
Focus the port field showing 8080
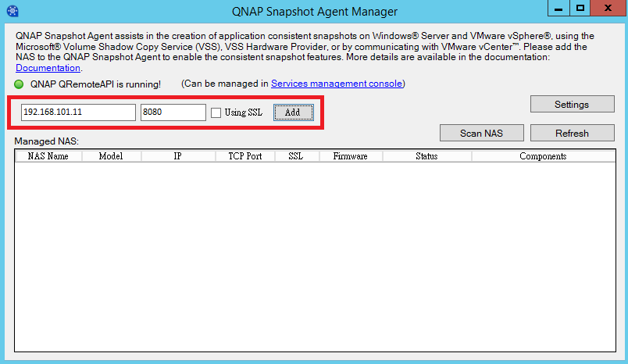tap(173, 112)
